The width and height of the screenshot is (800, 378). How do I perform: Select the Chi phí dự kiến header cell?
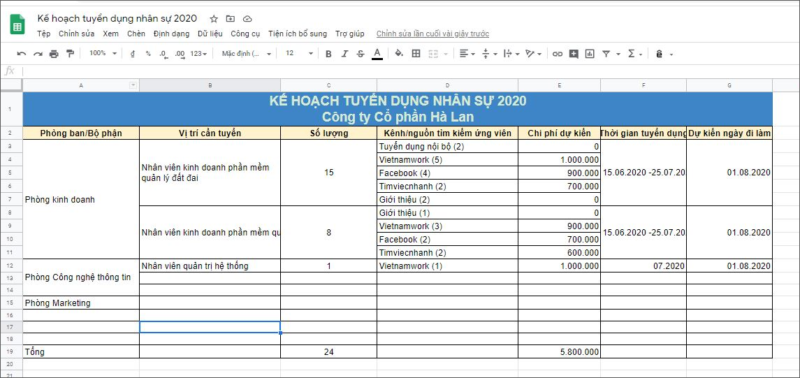click(559, 133)
